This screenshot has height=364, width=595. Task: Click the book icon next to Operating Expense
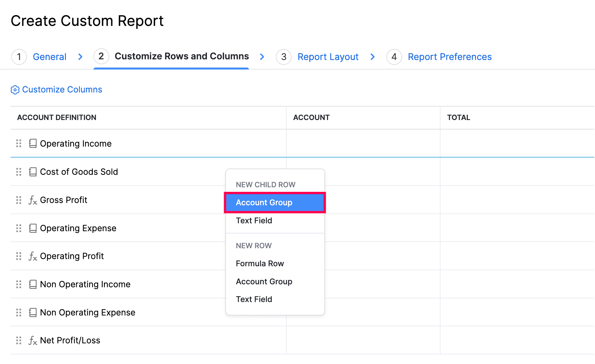tap(32, 228)
